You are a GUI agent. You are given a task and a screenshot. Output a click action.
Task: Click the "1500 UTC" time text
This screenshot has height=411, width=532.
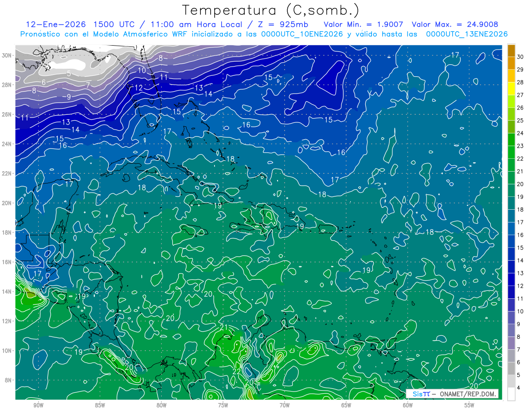[x=116, y=24]
